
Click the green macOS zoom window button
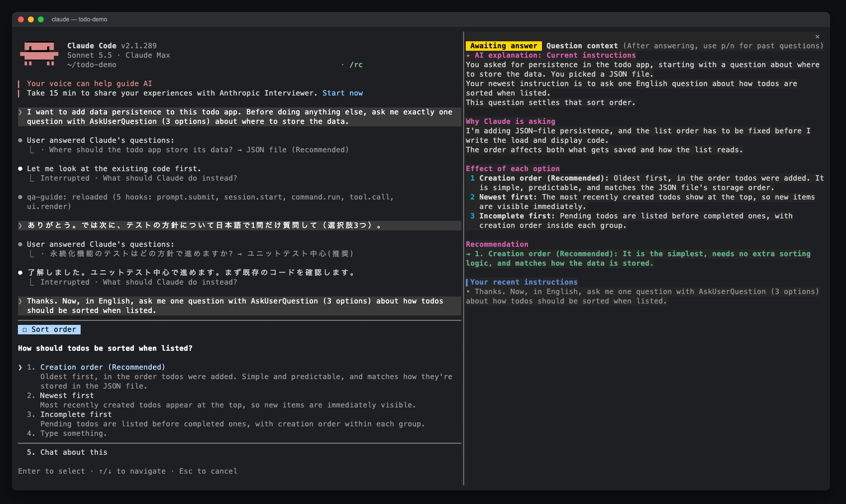click(41, 19)
